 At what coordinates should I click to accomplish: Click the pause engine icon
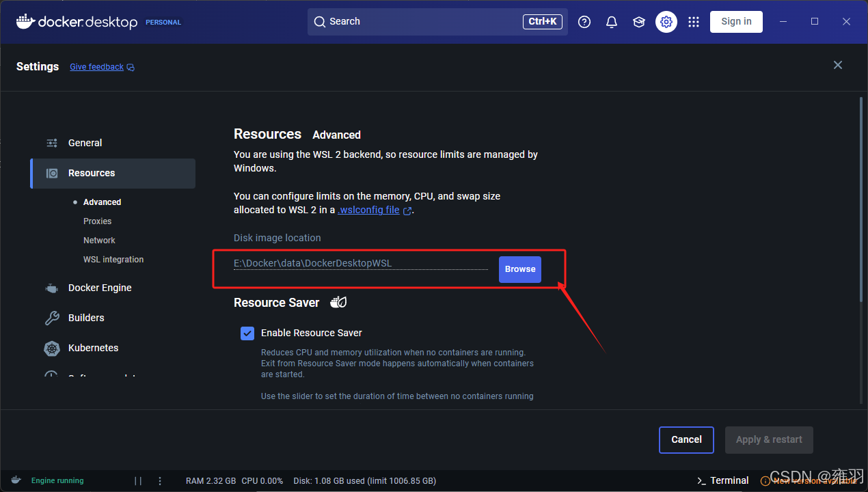tap(138, 481)
